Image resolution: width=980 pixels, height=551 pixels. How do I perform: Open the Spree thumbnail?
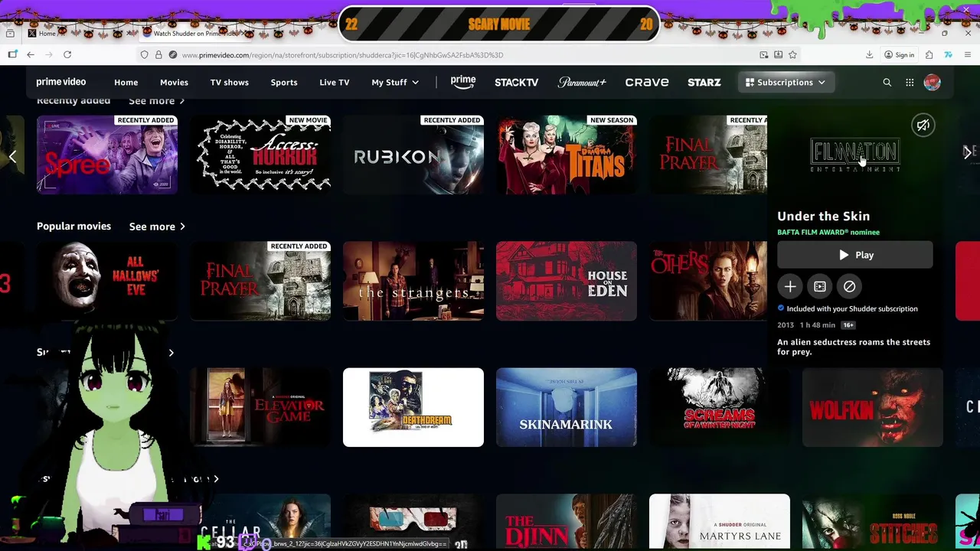click(x=107, y=155)
